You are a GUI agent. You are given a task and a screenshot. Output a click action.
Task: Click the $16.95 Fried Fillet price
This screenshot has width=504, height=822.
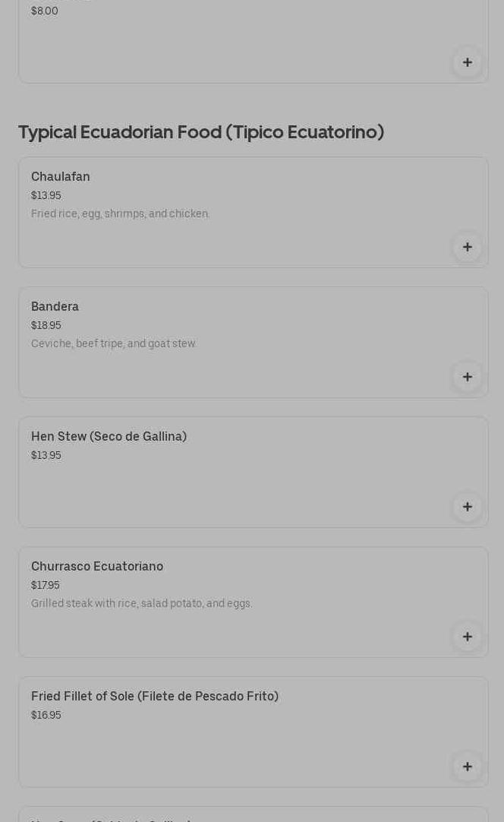(x=46, y=716)
